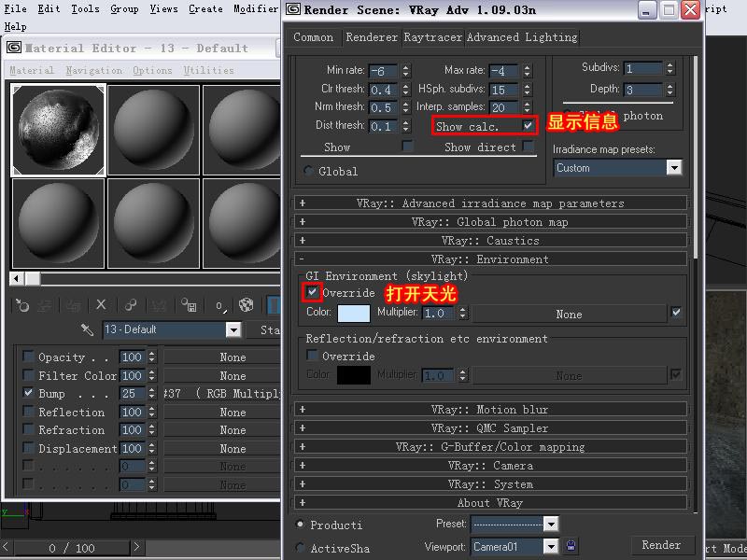Open the Tools menu in the main menu bar
The height and width of the screenshot is (560, 747).
(85, 9)
